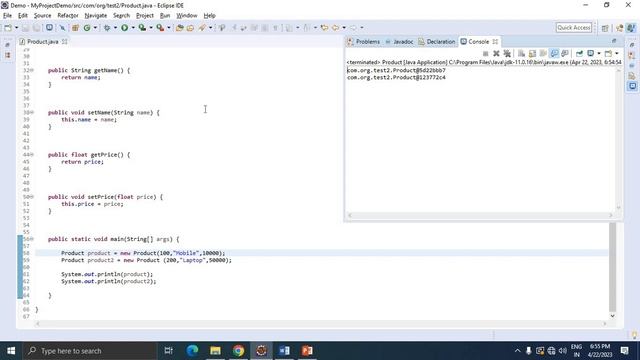The height and width of the screenshot is (360, 640).
Task: Click the Save All toolbar icon
Action: 36,28
